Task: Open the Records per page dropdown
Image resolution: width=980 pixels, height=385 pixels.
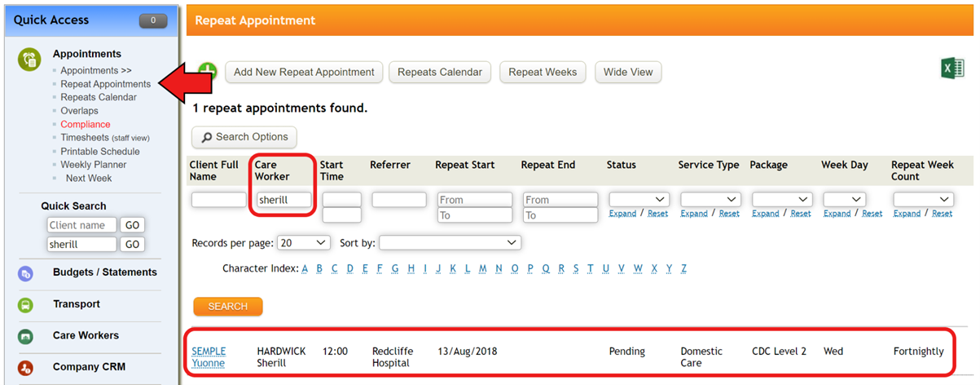Action: (x=304, y=243)
